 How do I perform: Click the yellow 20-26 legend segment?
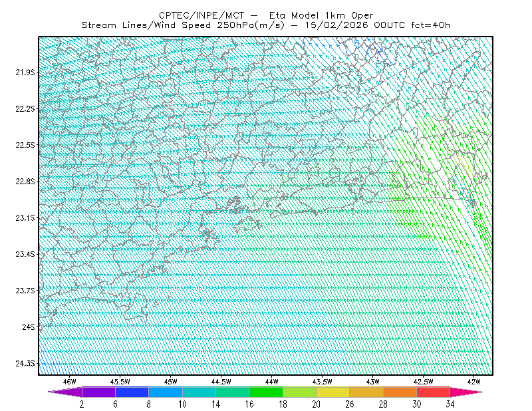click(x=333, y=392)
